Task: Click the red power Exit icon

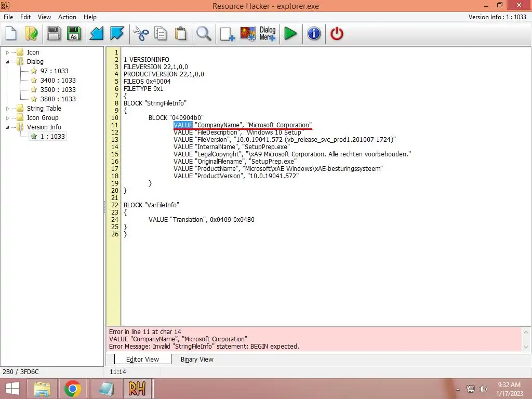Action: (337, 34)
